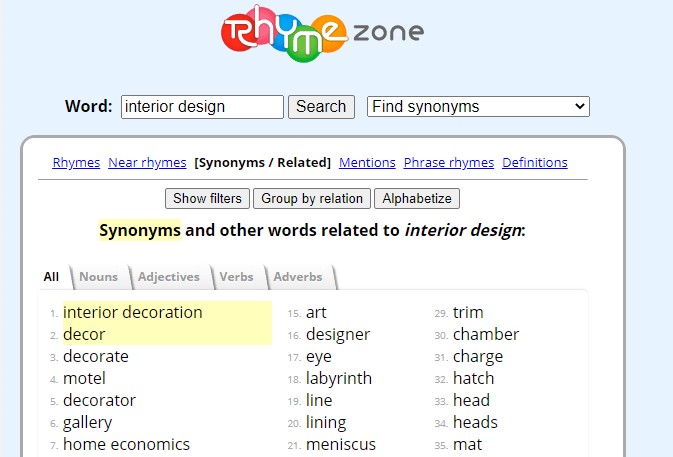The width and height of the screenshot is (673, 457).
Task: Switch to the Adverbs tab
Action: [298, 277]
